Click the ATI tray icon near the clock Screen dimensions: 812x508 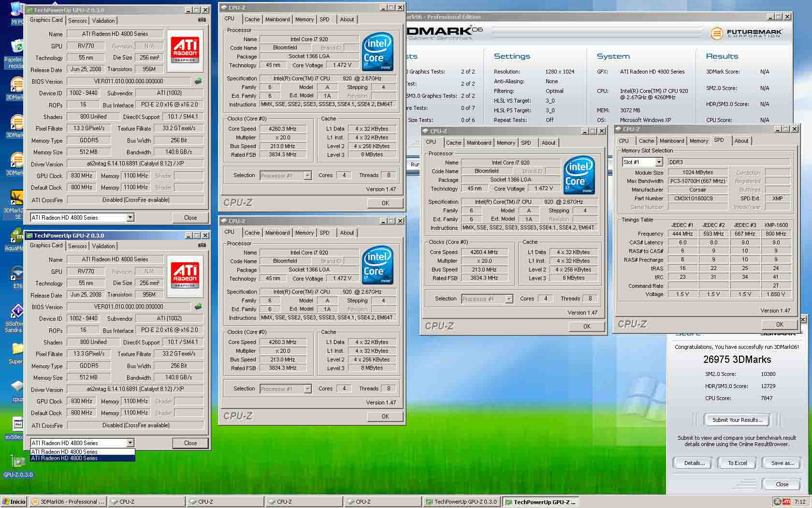pos(786,502)
